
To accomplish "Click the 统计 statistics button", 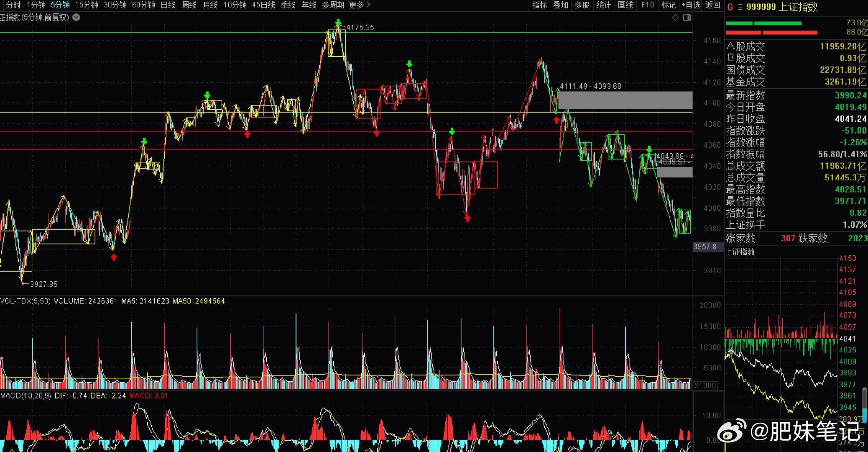I will 603,5.
